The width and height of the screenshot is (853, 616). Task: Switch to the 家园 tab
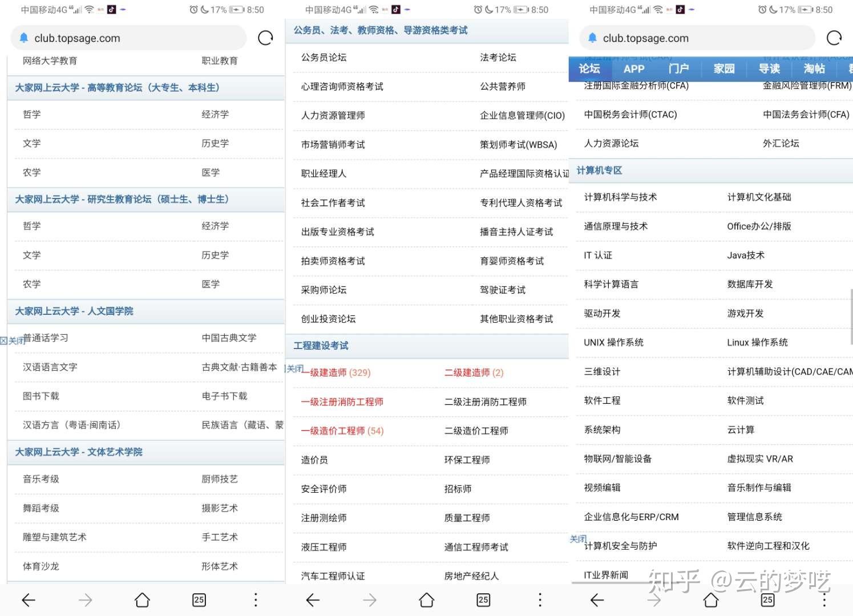pyautogui.click(x=723, y=69)
